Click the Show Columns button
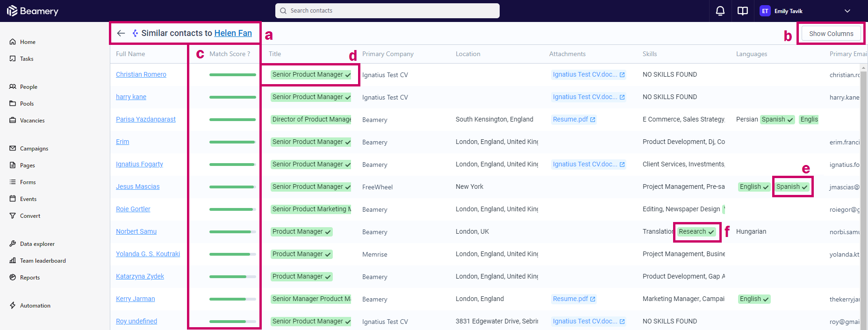868x330 pixels. pyautogui.click(x=831, y=34)
